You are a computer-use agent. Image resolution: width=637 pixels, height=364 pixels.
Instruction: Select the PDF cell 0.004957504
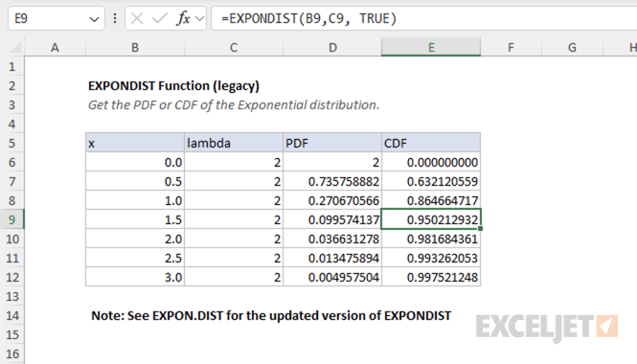pos(332,277)
